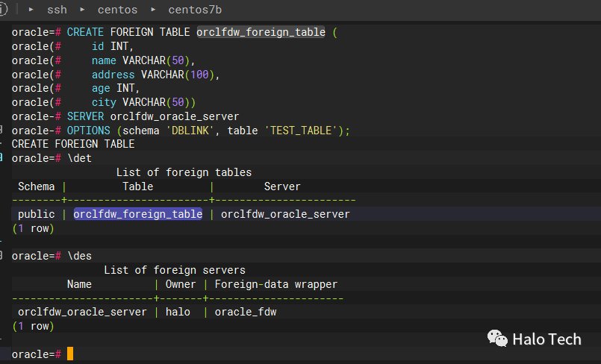
Task: Click the info icon in the breadcrumb bar
Action: pyautogui.click(x=3, y=9)
